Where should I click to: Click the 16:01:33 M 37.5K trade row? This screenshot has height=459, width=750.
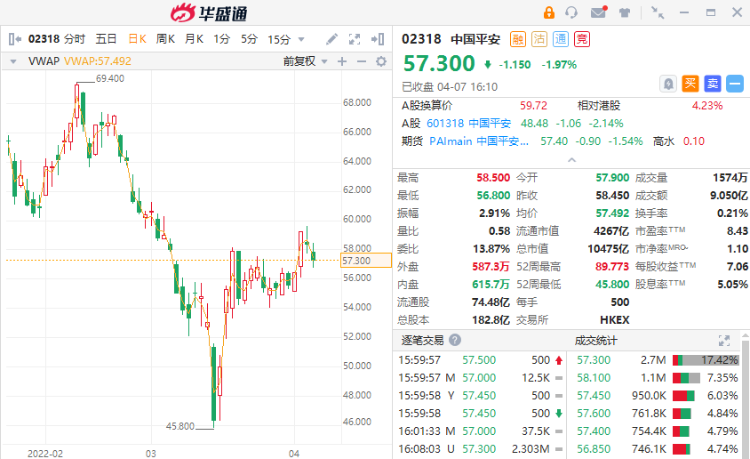(x=480, y=431)
